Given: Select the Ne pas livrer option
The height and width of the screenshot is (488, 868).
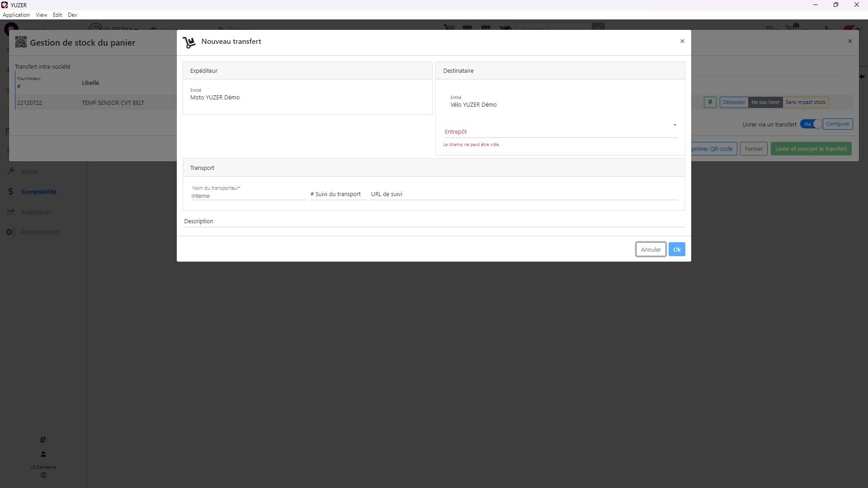Looking at the screenshot, I should click(x=765, y=102).
